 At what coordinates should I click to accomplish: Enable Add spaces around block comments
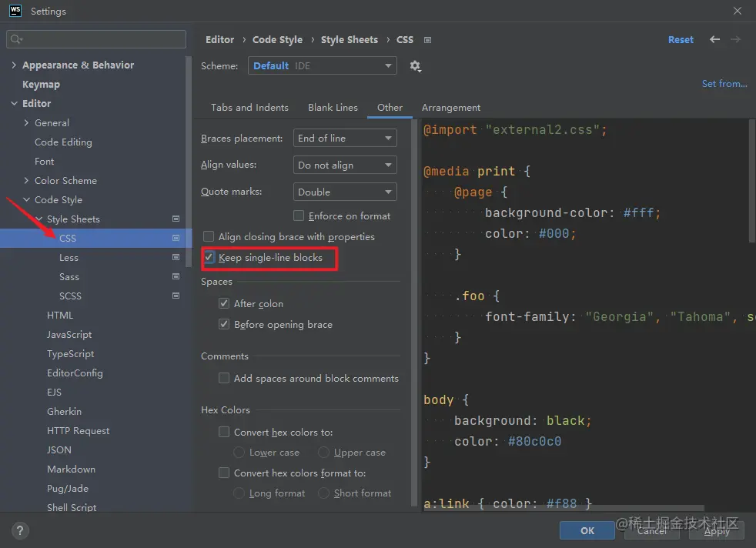click(x=224, y=378)
